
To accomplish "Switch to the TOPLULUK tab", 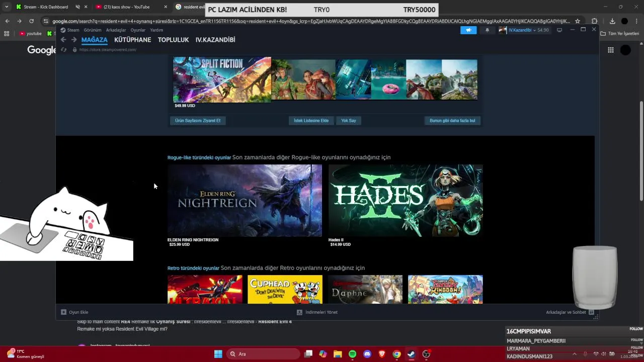I will pyautogui.click(x=173, y=40).
